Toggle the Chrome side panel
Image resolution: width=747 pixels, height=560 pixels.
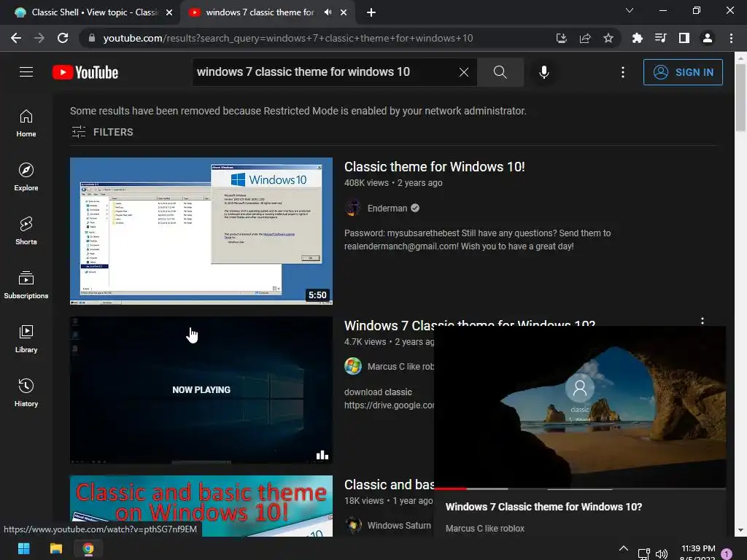click(684, 38)
